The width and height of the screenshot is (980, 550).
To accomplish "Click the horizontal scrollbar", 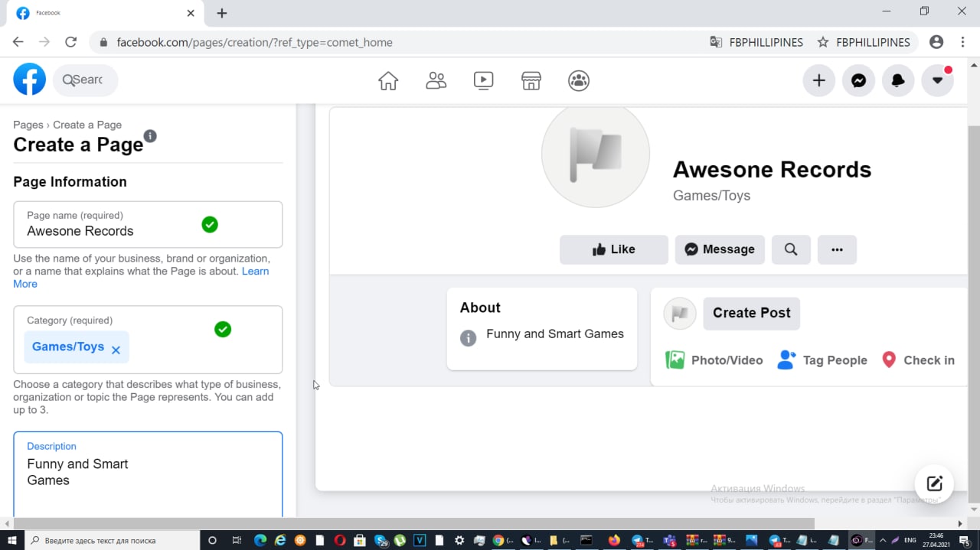I will coord(413,524).
